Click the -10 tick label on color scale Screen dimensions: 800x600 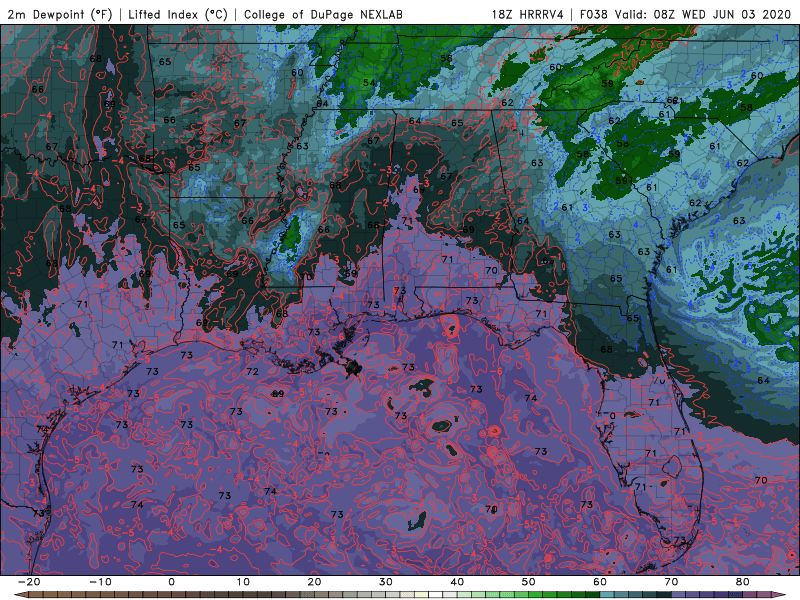100,582
